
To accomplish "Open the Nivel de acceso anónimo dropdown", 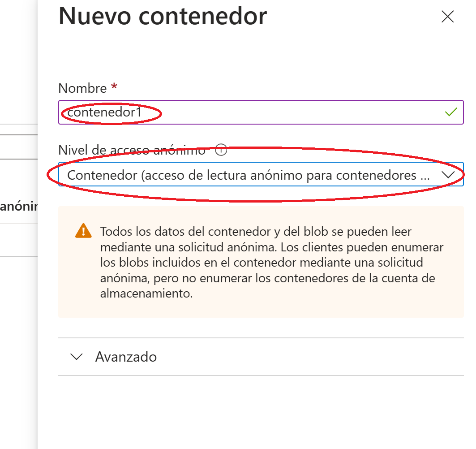I will coord(261,174).
